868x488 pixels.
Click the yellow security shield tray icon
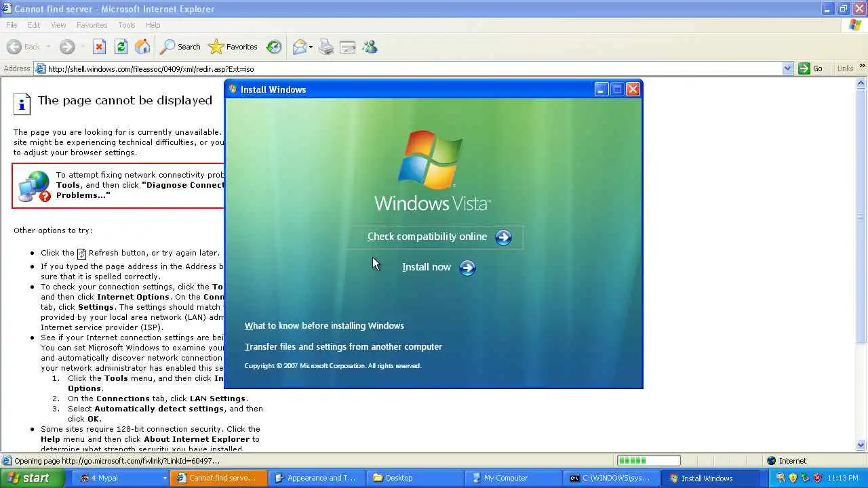point(793,478)
